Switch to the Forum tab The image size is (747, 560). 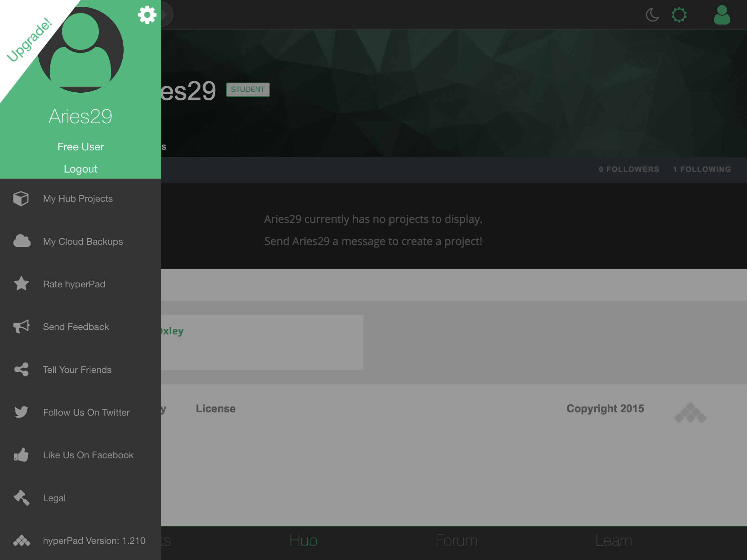456,541
